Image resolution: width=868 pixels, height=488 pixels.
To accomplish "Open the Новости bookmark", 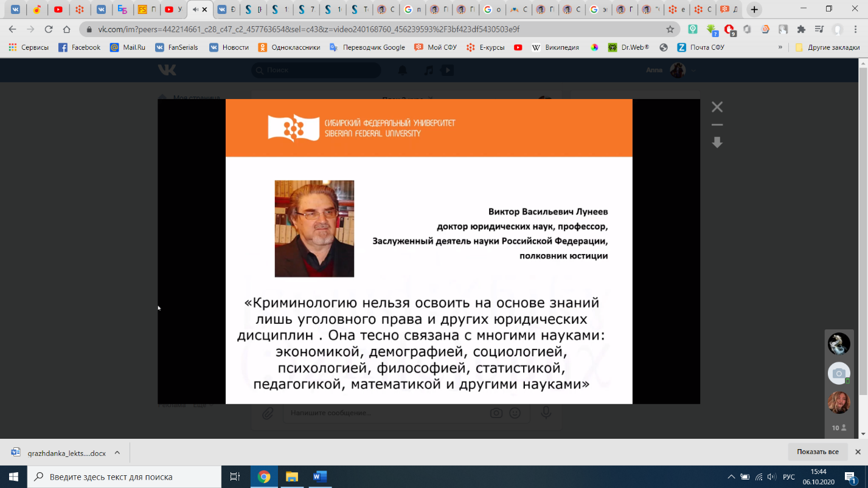I will 229,47.
